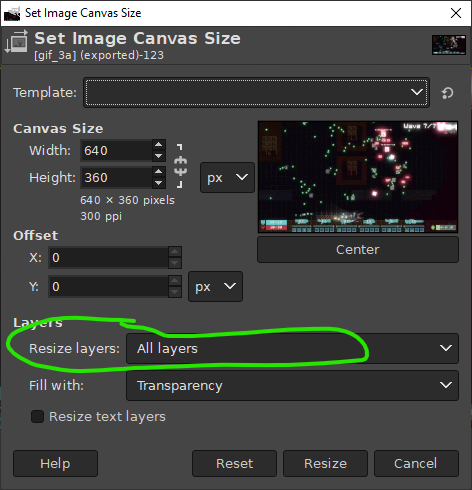Open the offset px unit dropdown
This screenshot has width=472, height=490.
215,286
